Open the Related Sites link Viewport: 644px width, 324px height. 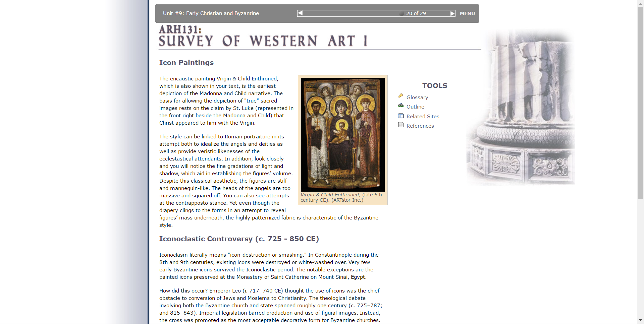click(x=423, y=116)
